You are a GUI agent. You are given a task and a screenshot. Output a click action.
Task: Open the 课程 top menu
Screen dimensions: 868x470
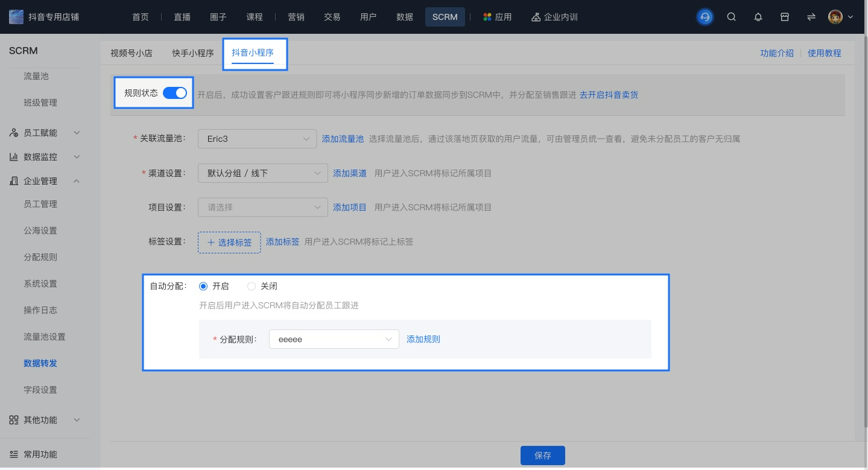tap(255, 17)
